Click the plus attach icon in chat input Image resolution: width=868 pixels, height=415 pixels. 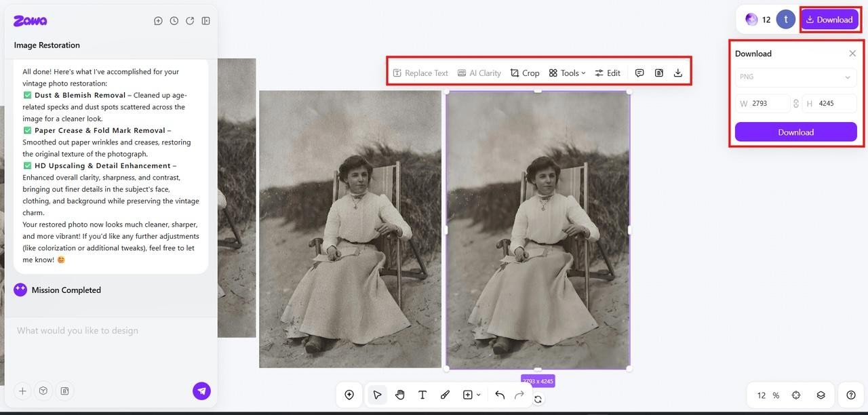click(x=22, y=391)
